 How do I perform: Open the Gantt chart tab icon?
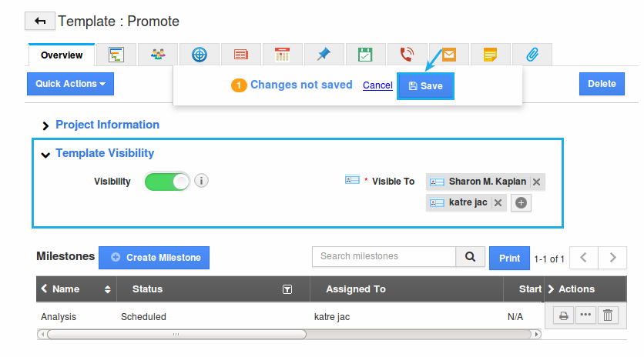pos(116,55)
